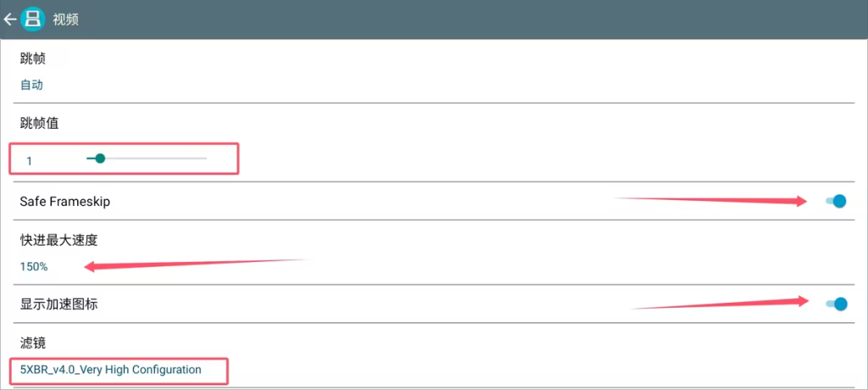Click the filled left segment of the 跳帧值 slider
Image resolution: width=868 pixels, height=390 pixels.
click(x=91, y=158)
